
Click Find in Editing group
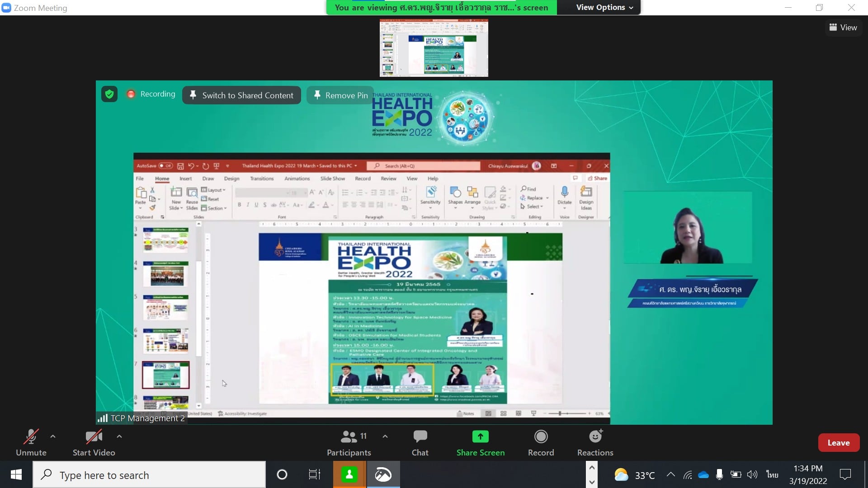coord(528,189)
